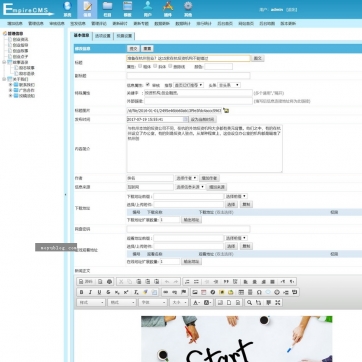Toggle Bold in editor toolbar
Viewport: 362px width, 362px height.
click(81, 292)
